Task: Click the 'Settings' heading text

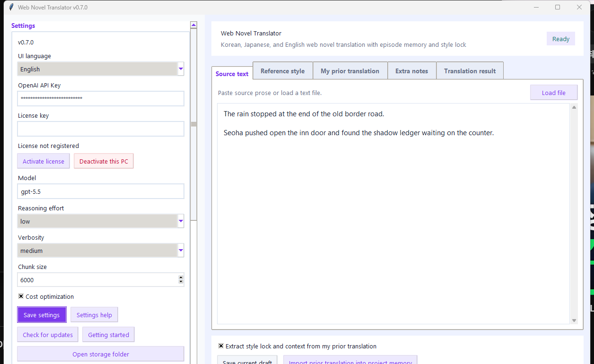Action: coord(23,26)
